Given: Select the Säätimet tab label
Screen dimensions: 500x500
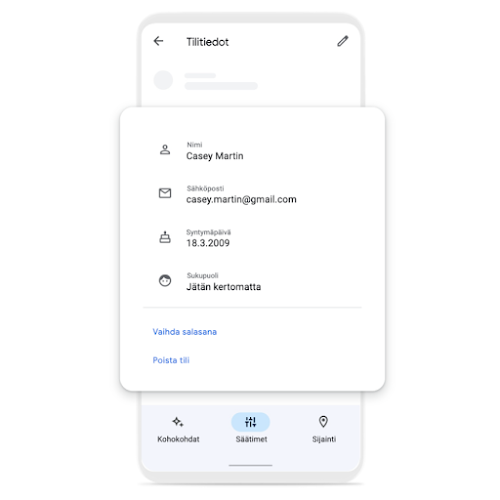Looking at the screenshot, I should [251, 439].
